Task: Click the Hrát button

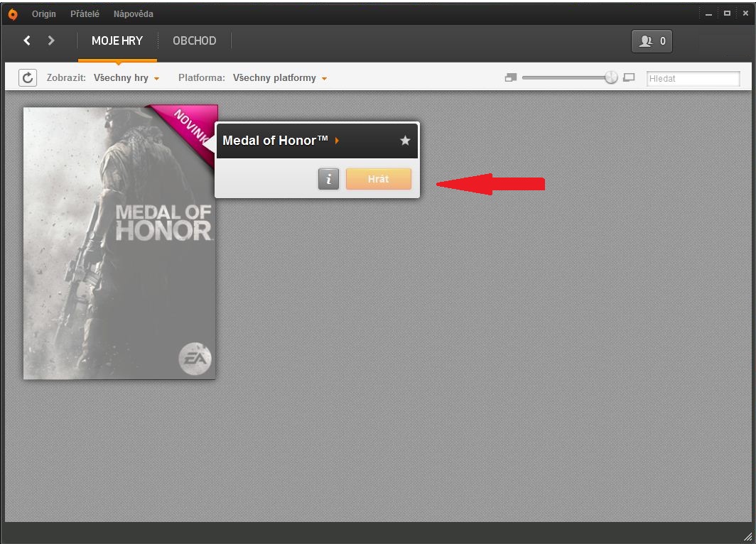Action: [379, 179]
